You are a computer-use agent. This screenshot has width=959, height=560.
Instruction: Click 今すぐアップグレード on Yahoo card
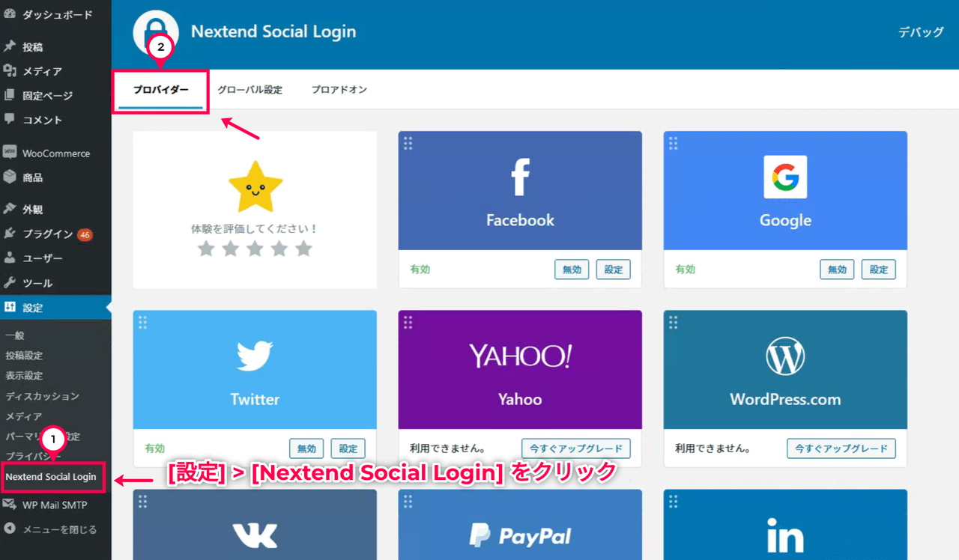point(576,448)
